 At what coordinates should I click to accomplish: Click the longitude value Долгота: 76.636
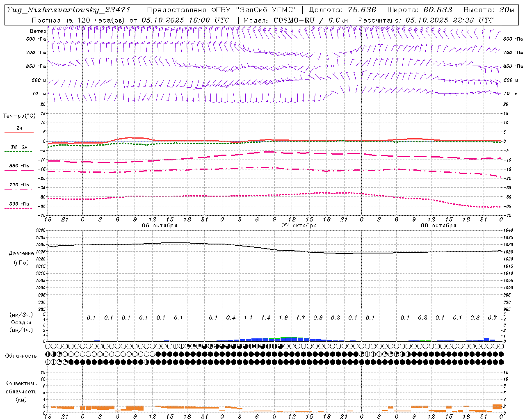pyautogui.click(x=342, y=10)
